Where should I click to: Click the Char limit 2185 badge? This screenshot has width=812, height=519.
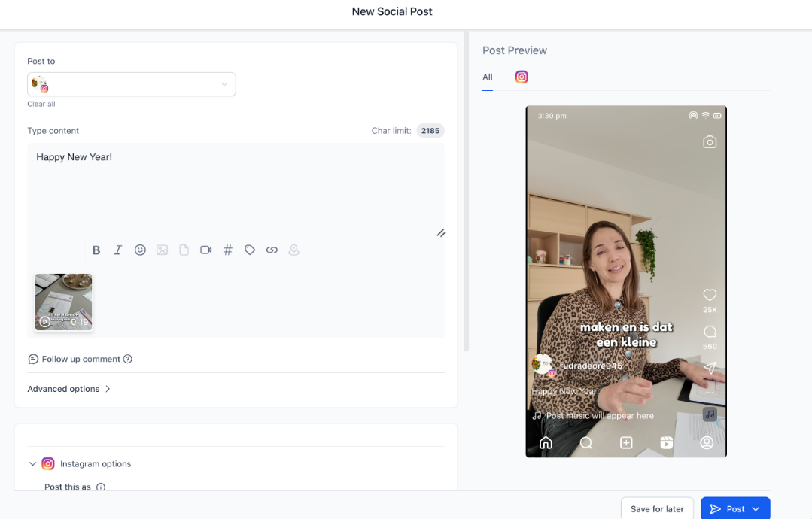430,131
